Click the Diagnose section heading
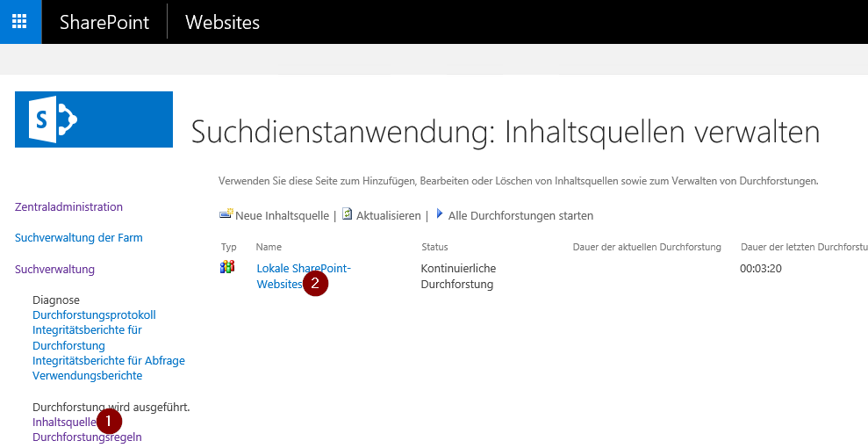The width and height of the screenshot is (868, 448). coord(56,300)
